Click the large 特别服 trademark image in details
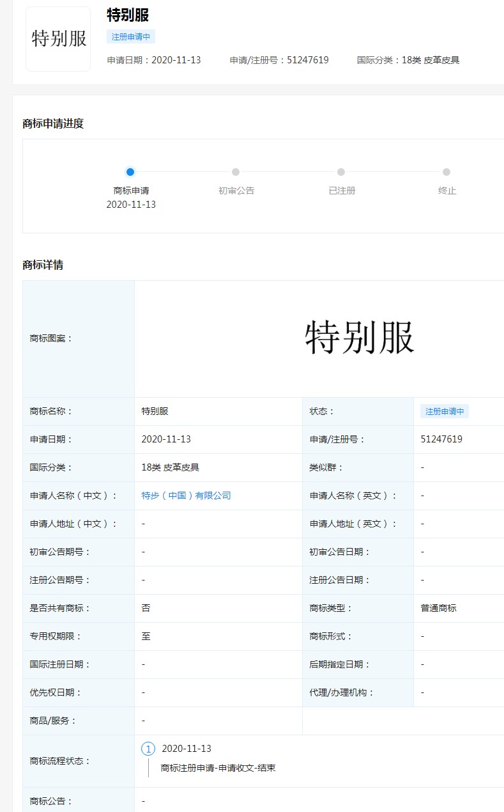 pos(360,338)
